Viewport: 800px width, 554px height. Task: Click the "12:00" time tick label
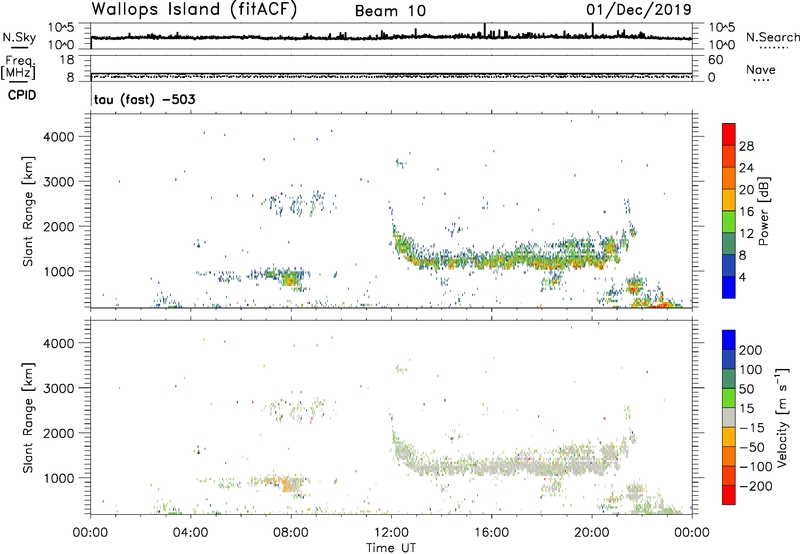coord(391,533)
